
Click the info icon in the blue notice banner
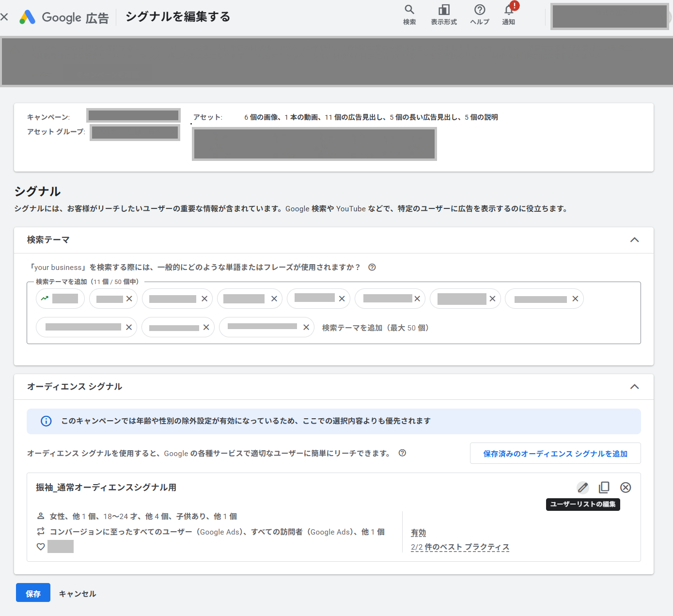point(46,421)
